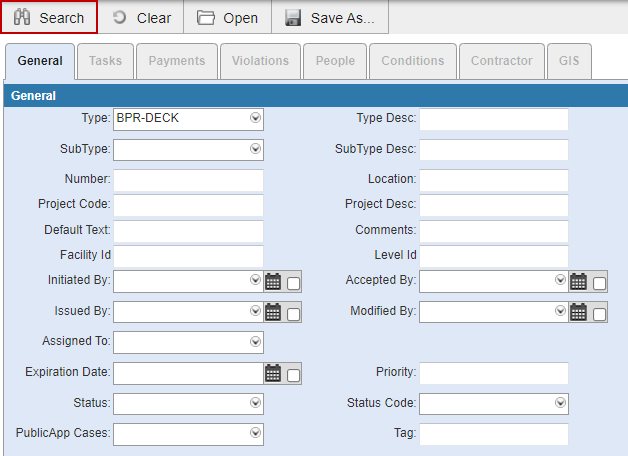Click into the Location input field
This screenshot has width=628, height=456.
pyautogui.click(x=493, y=180)
